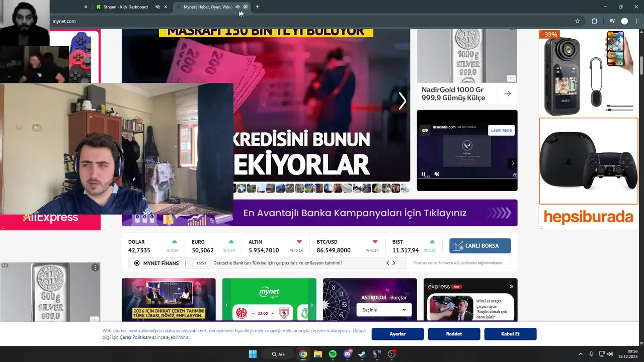Click Learn More on the video ad
The height and width of the screenshot is (362, 644).
(x=501, y=130)
